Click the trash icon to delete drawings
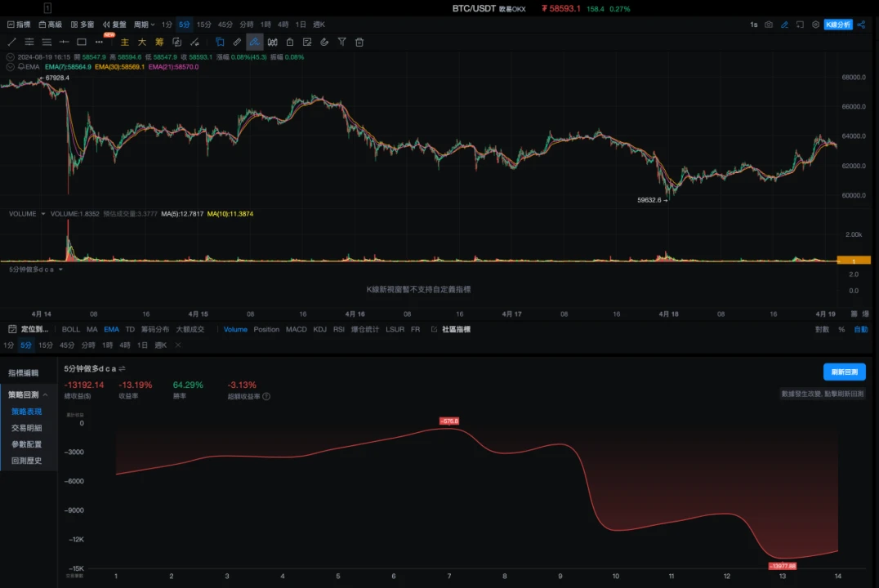The image size is (879, 588). 359,42
